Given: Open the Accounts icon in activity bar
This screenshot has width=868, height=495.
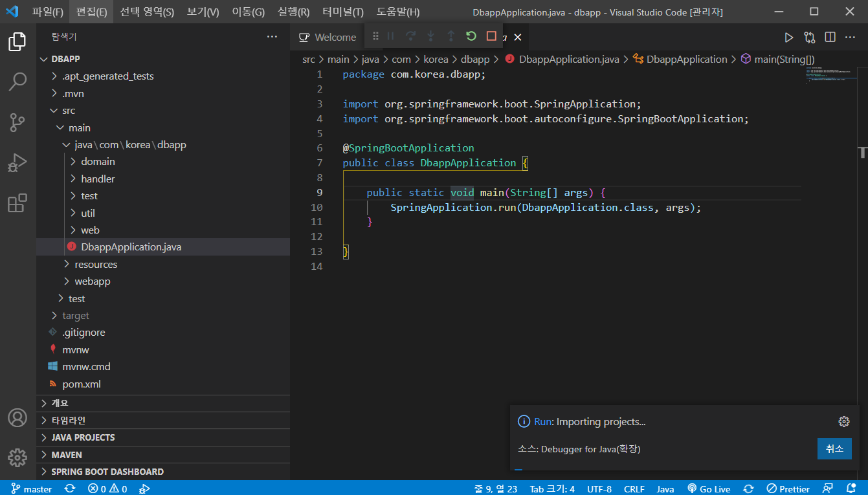Looking at the screenshot, I should click(x=17, y=418).
